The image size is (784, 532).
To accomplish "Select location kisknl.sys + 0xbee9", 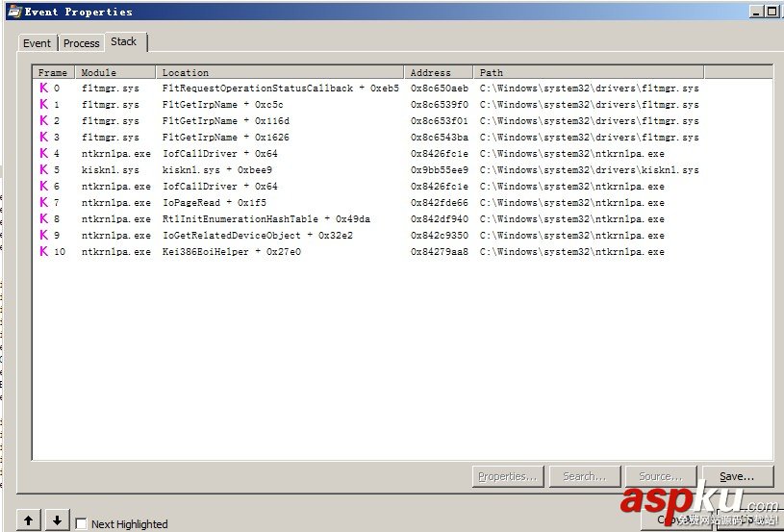I will 217,169.
